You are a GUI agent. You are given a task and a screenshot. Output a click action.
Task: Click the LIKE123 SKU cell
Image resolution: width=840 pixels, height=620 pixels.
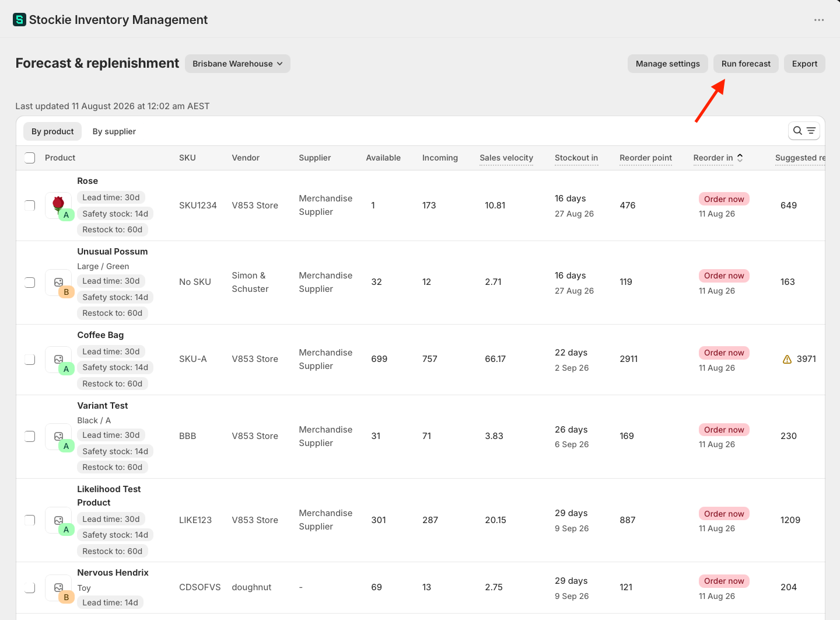pos(195,520)
